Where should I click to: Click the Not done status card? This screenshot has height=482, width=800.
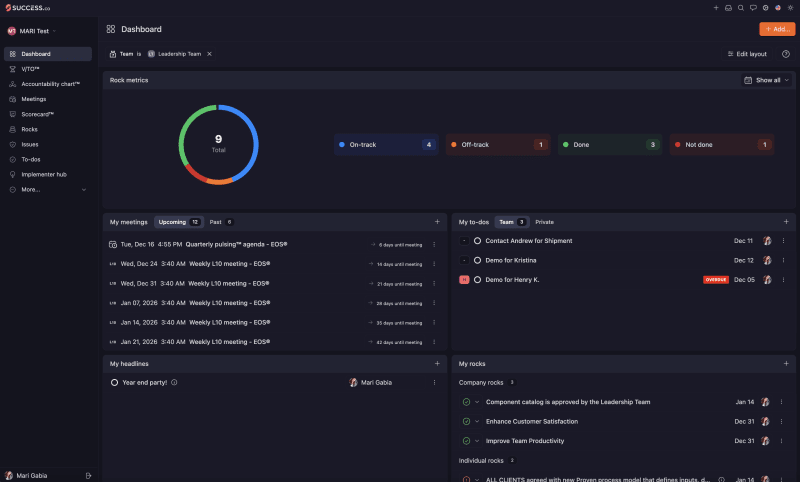click(x=721, y=144)
